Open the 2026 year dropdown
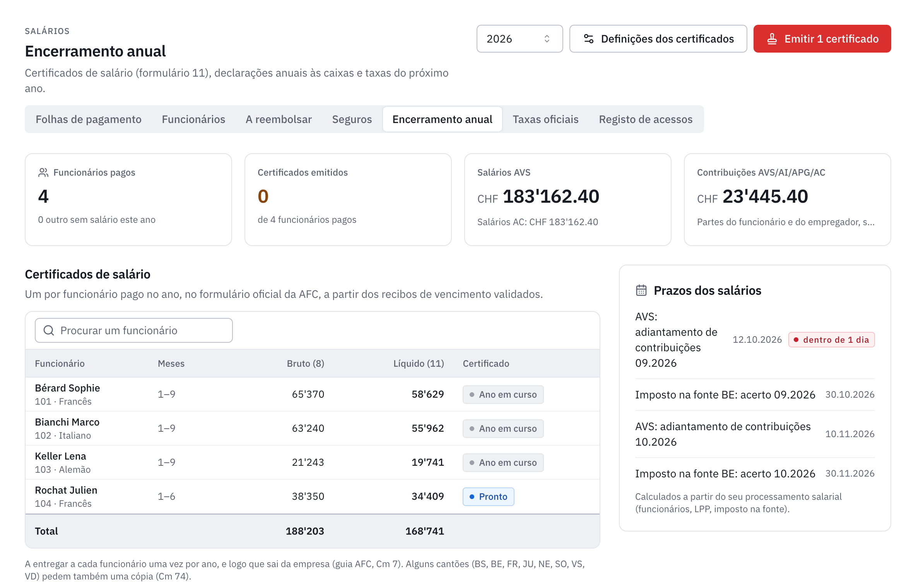 (x=519, y=39)
